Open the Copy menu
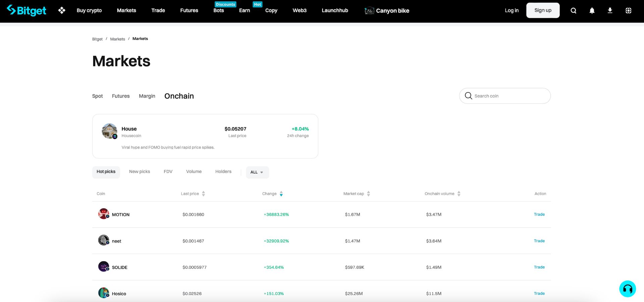 pyautogui.click(x=271, y=10)
